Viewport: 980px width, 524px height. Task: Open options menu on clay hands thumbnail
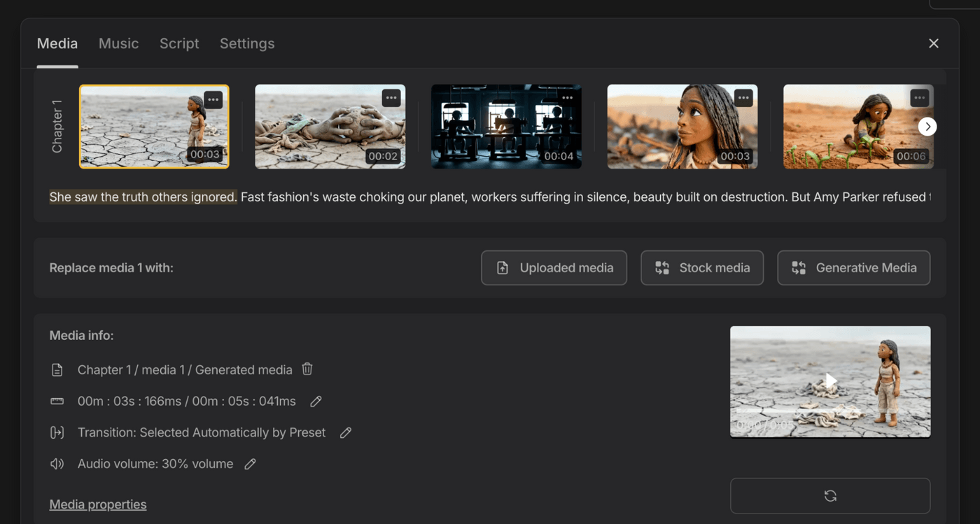(391, 98)
